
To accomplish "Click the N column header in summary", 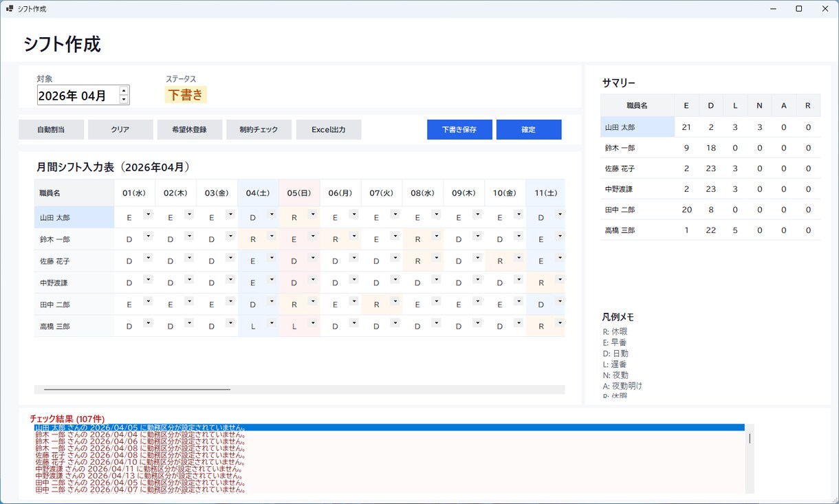I will (x=759, y=106).
